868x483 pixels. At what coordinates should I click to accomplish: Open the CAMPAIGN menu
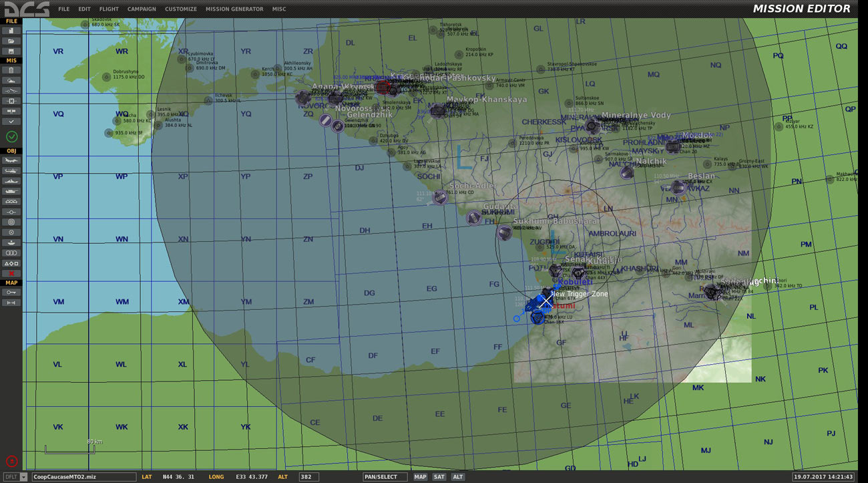click(x=142, y=9)
